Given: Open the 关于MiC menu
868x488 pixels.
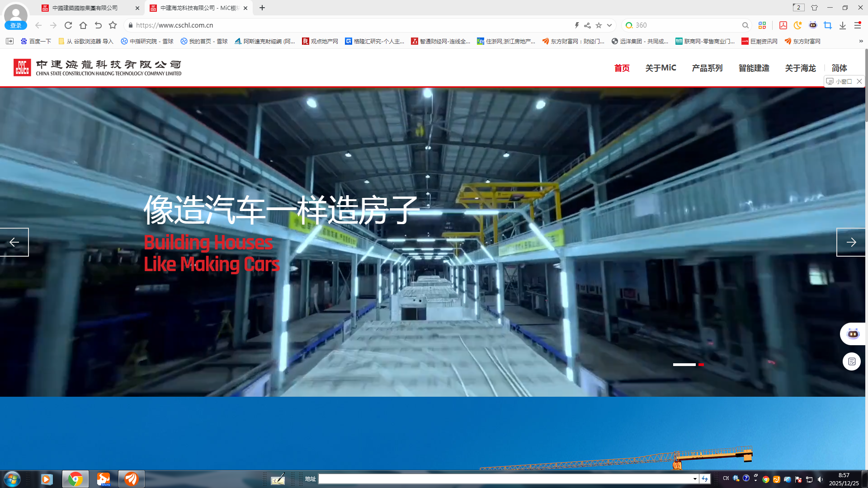Looking at the screenshot, I should coord(660,68).
